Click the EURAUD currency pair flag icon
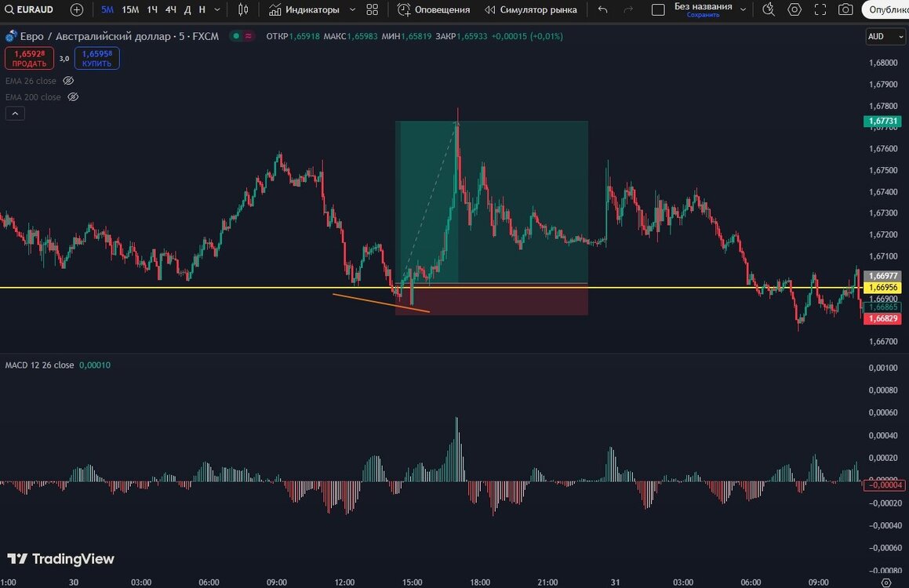 coord(11,36)
